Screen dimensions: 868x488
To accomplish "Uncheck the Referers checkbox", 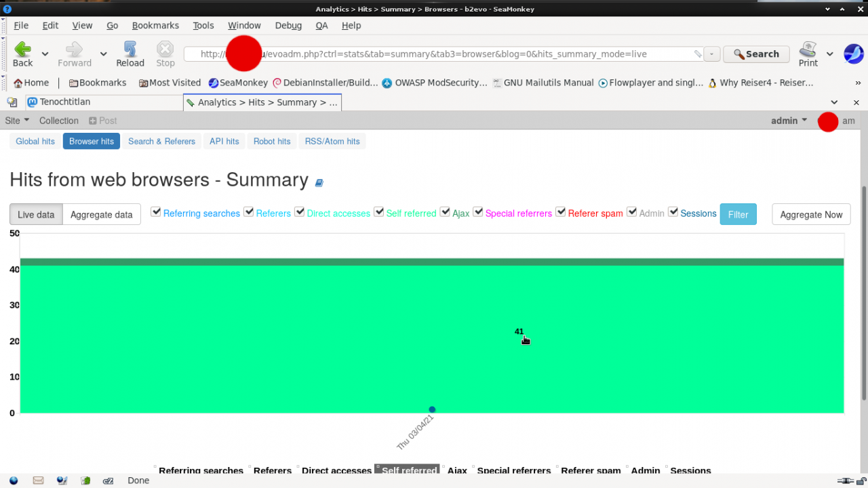I will (248, 212).
